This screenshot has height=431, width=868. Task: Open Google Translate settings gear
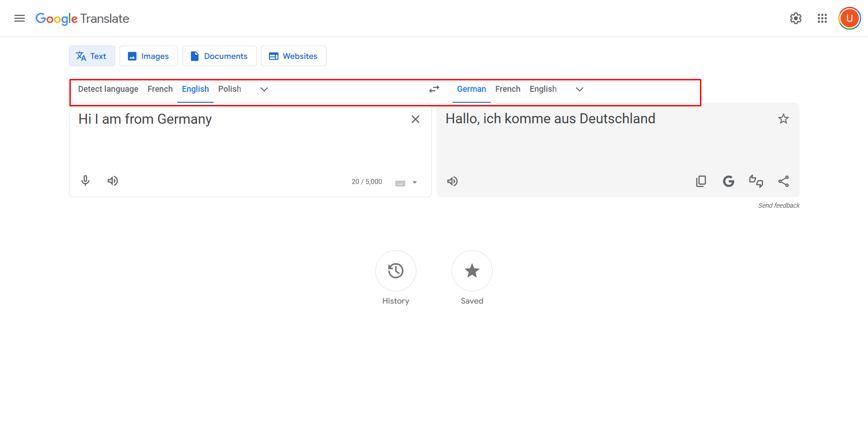click(795, 18)
